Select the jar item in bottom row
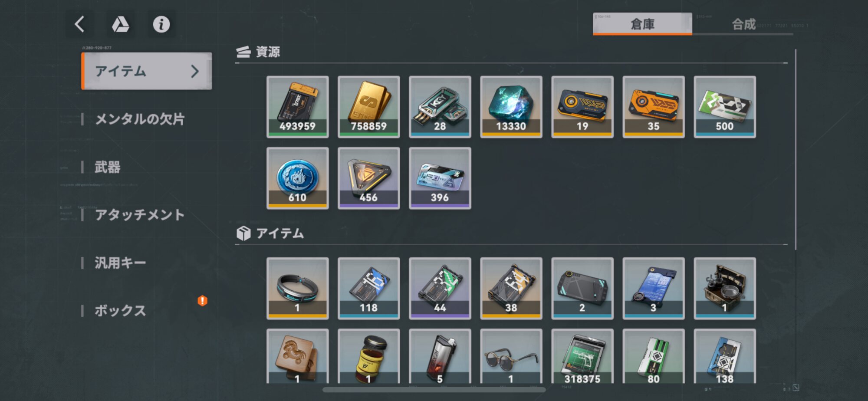Viewport: 868px width, 401px height. (368, 356)
